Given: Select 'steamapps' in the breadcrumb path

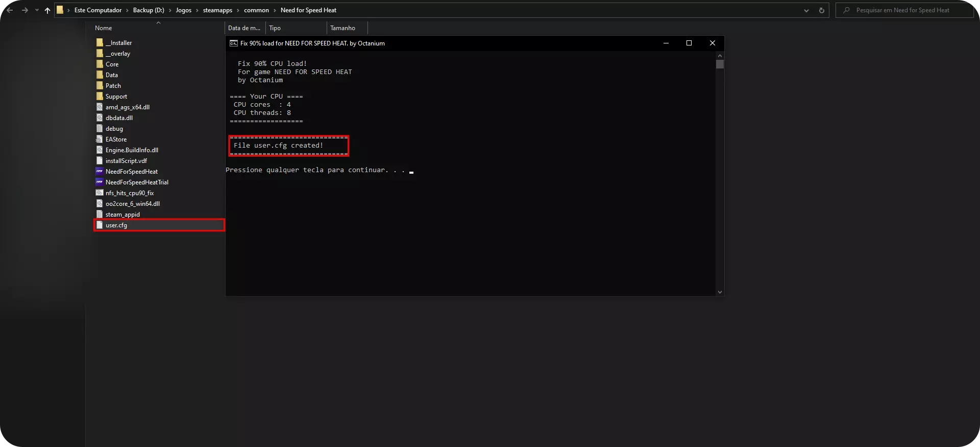Looking at the screenshot, I should (217, 10).
